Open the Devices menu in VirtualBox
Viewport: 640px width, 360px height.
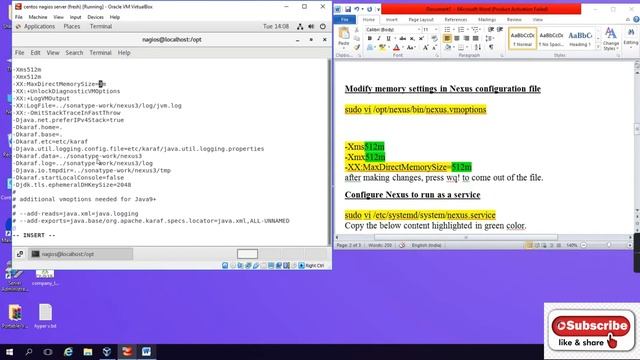[95, 17]
